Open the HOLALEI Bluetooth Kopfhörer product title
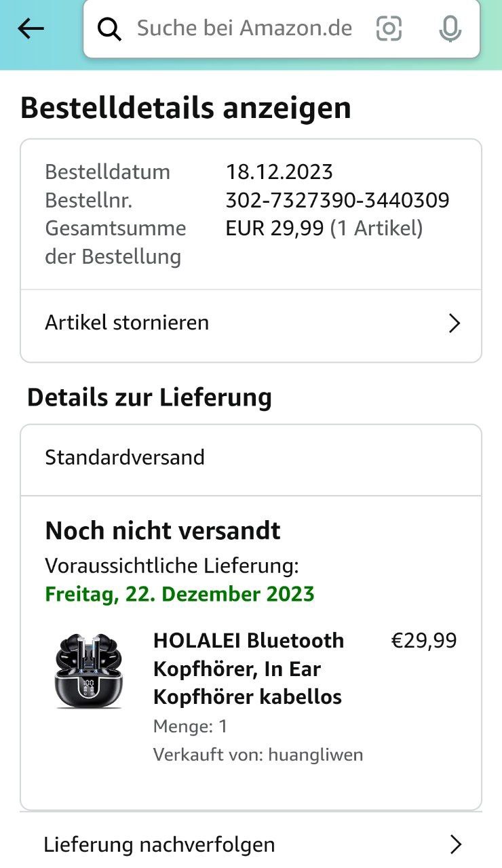 coord(249,669)
